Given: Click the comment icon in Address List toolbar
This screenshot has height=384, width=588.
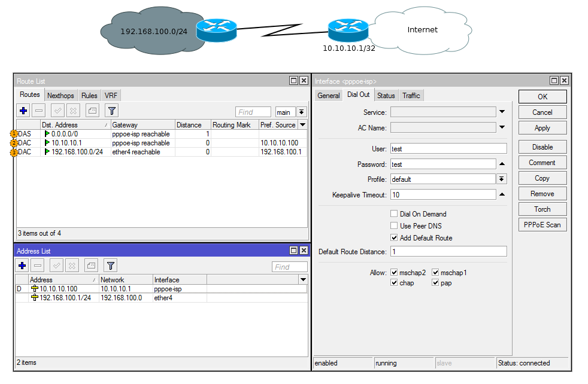Looking at the screenshot, I should [x=91, y=266].
